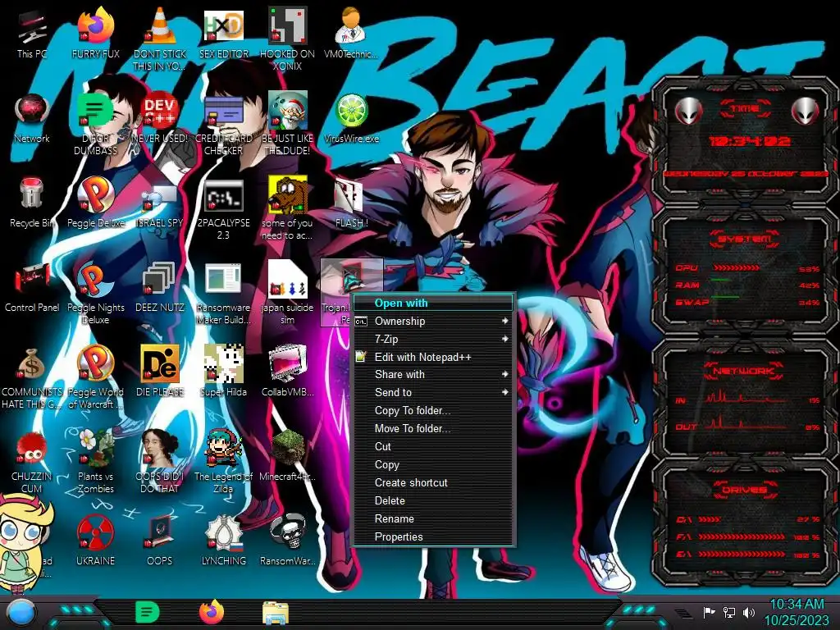Viewport: 840px width, 630px height.
Task: Select the Super Hilda icon
Action: click(223, 372)
